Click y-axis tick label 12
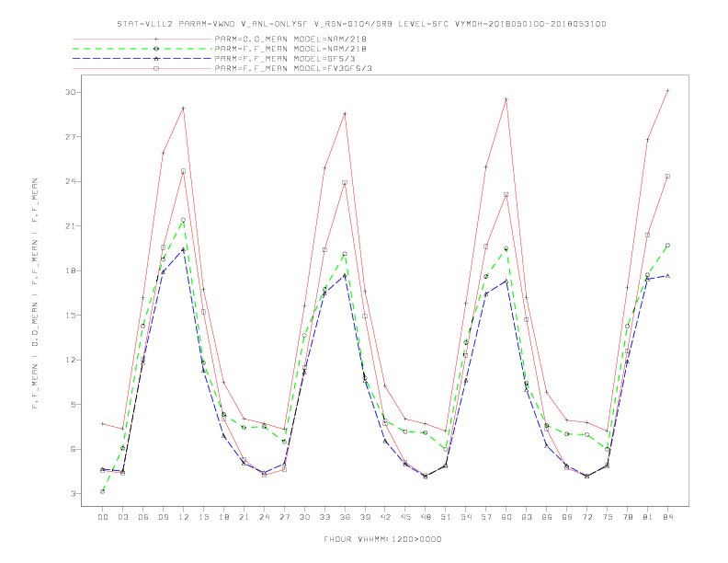Image resolution: width=728 pixels, height=563 pixels. click(70, 360)
